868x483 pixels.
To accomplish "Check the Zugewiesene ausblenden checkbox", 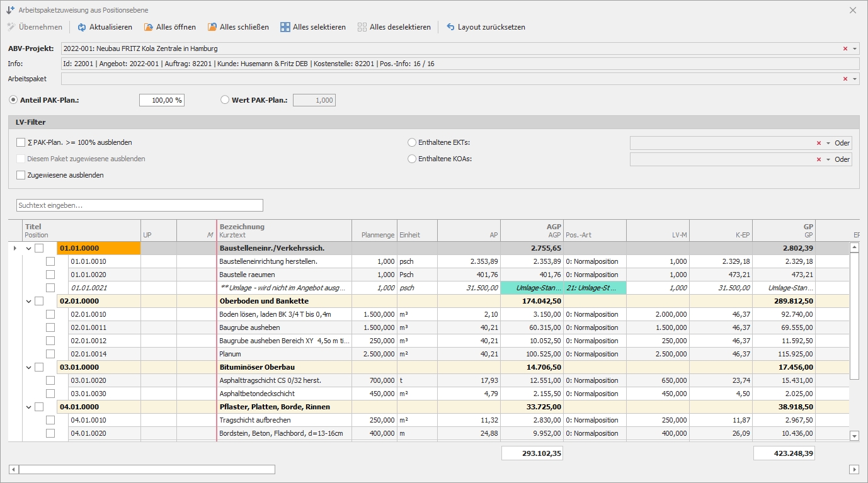I will (x=21, y=175).
